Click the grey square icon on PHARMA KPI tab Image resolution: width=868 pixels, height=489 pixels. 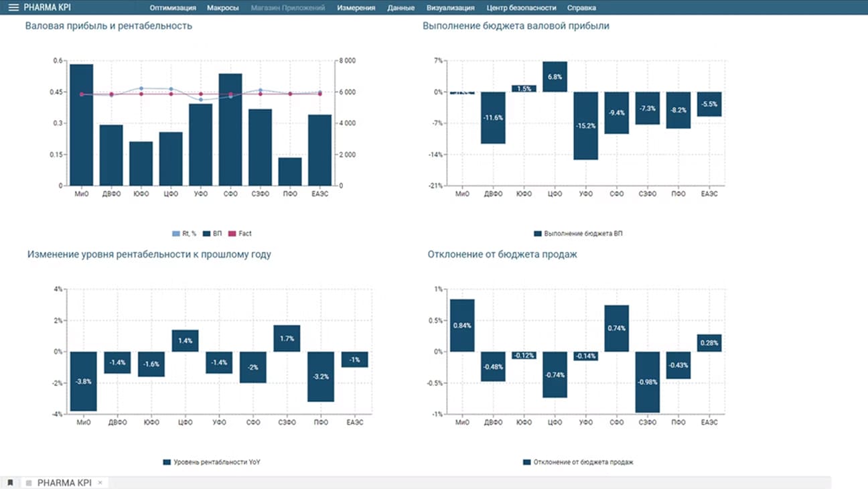28,482
